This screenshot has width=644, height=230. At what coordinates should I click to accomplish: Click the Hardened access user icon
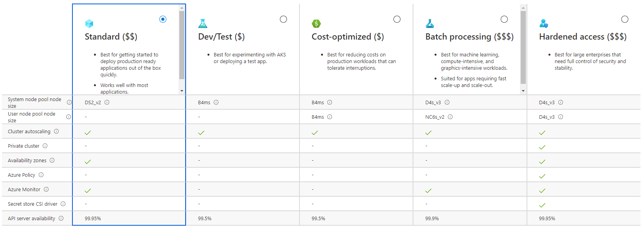pos(544,24)
